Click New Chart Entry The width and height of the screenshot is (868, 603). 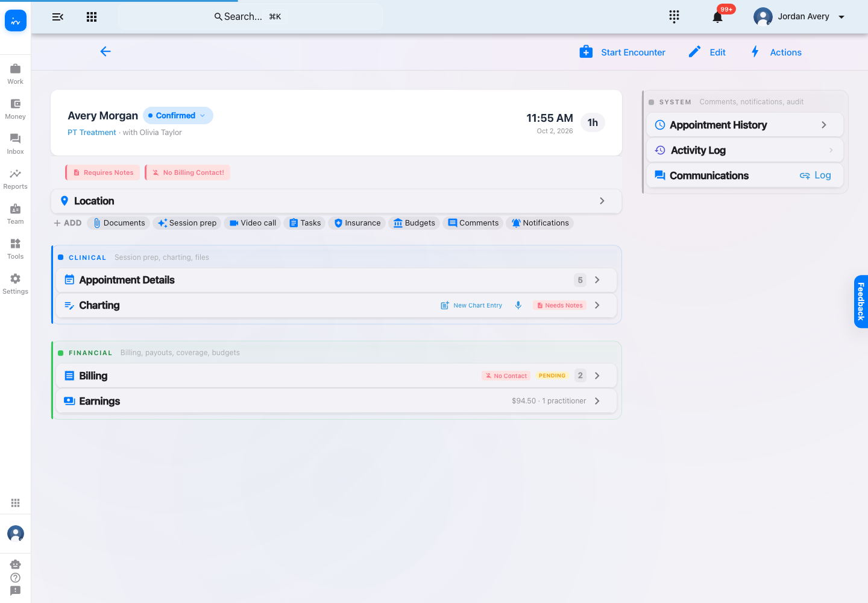tap(471, 305)
